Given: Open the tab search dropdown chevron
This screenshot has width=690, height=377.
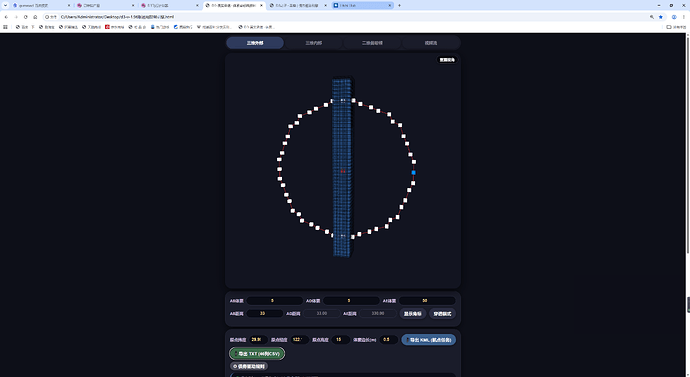Looking at the screenshot, I should point(5,5).
